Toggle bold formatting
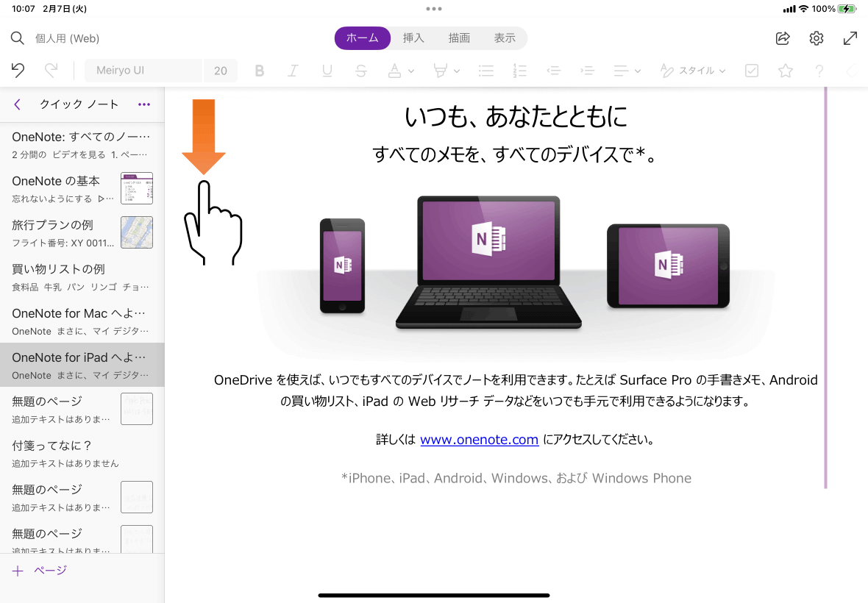The image size is (868, 603). coord(259,71)
